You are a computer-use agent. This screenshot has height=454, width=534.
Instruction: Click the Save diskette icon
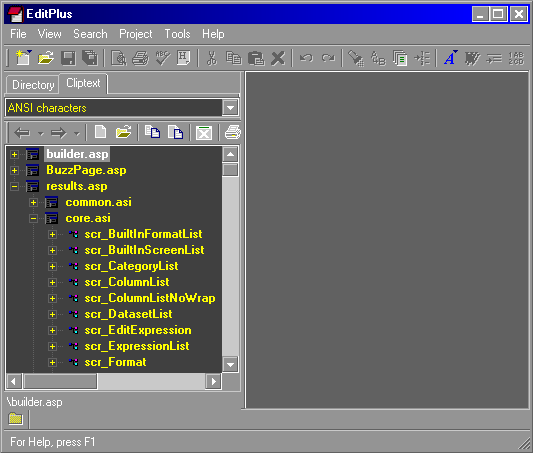68,58
